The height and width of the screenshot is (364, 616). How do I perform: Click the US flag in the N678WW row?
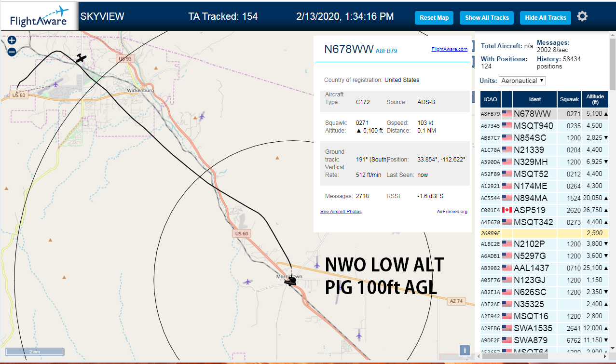click(507, 114)
